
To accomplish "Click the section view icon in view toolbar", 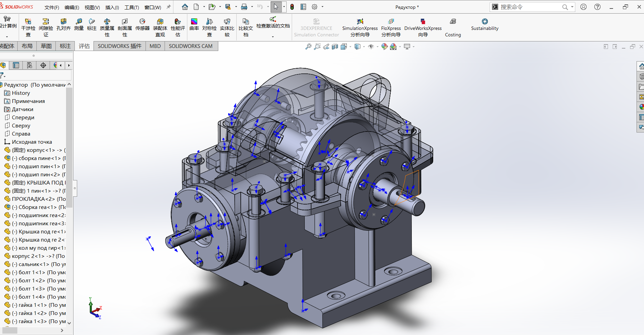I will (x=335, y=47).
